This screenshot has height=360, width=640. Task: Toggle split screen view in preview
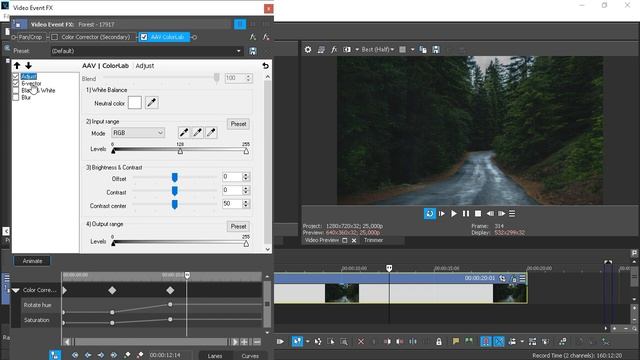tap(347, 49)
